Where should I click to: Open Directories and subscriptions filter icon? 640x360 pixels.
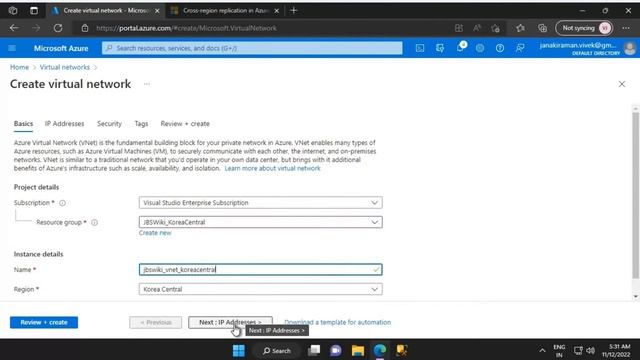pos(440,48)
